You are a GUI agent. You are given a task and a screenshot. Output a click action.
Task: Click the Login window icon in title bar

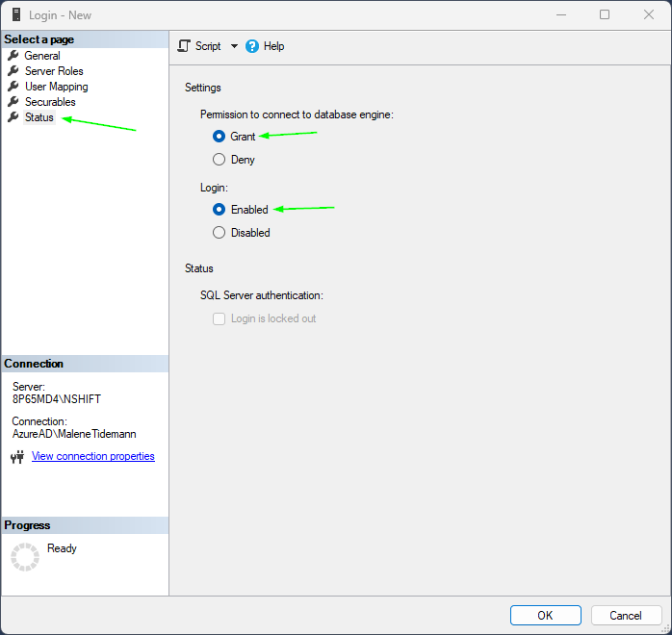pos(14,14)
